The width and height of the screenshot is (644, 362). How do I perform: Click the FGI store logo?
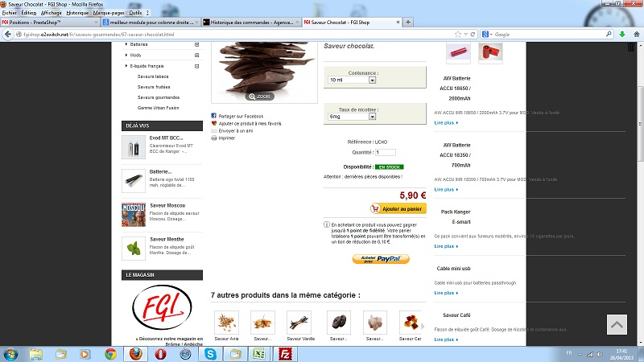(x=162, y=307)
